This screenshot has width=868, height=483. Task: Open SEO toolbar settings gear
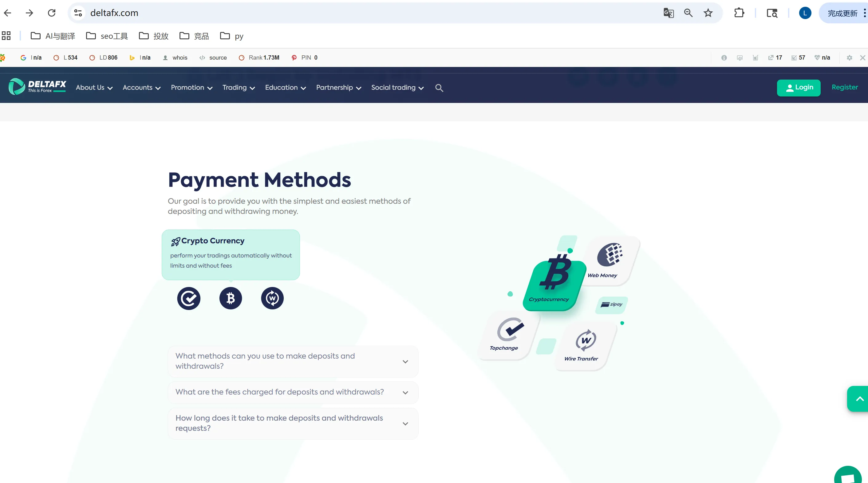[x=850, y=57]
